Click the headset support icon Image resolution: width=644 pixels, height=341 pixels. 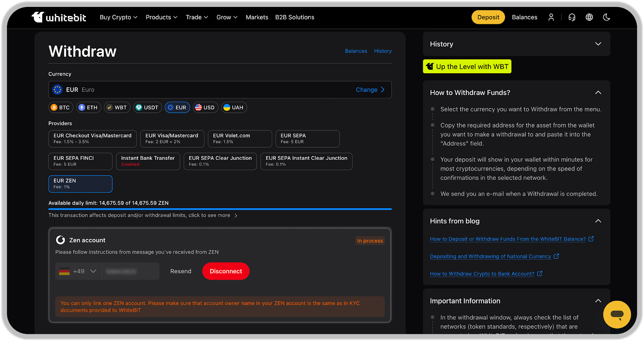click(572, 17)
